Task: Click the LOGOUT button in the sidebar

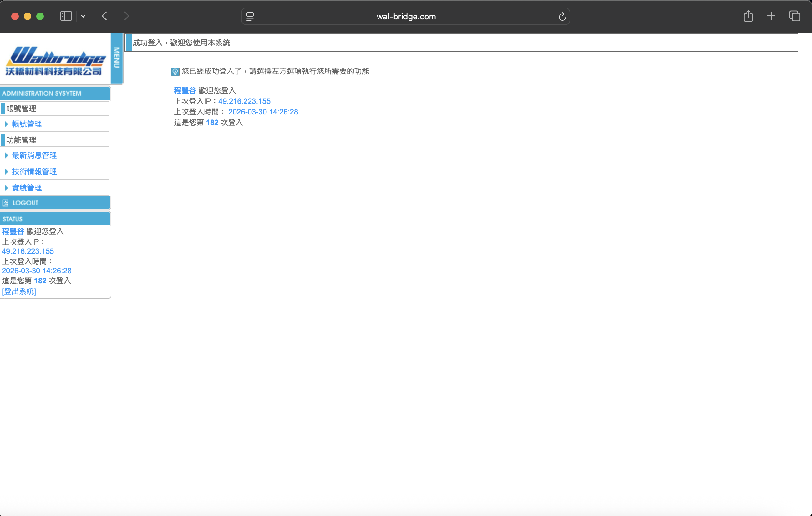Action: point(55,203)
